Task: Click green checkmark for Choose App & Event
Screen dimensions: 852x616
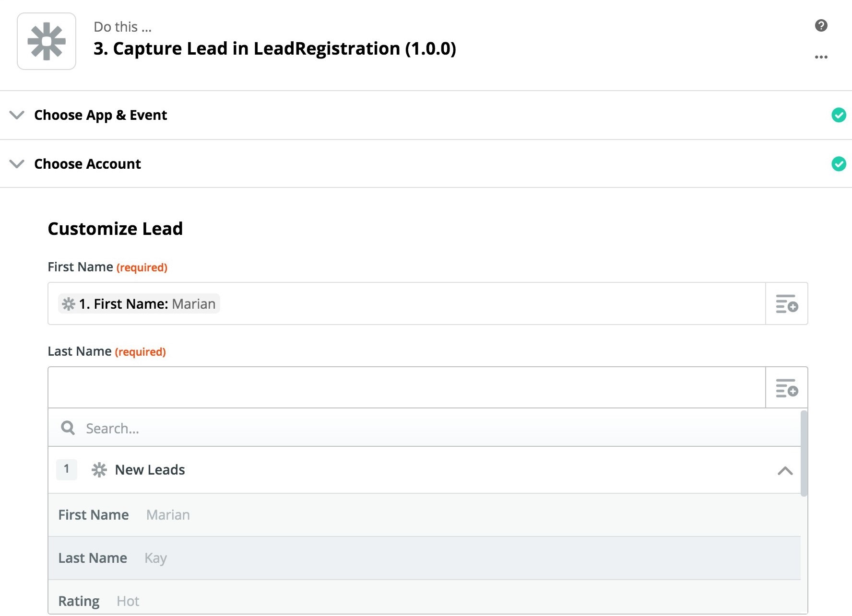Action: click(839, 115)
